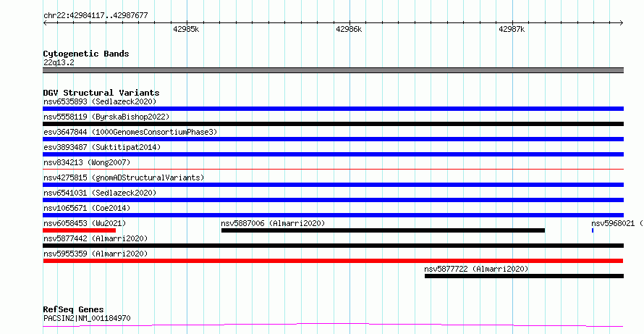
Task: Click variant label nsv1065671 (Coe2014)
Action: 87,208
